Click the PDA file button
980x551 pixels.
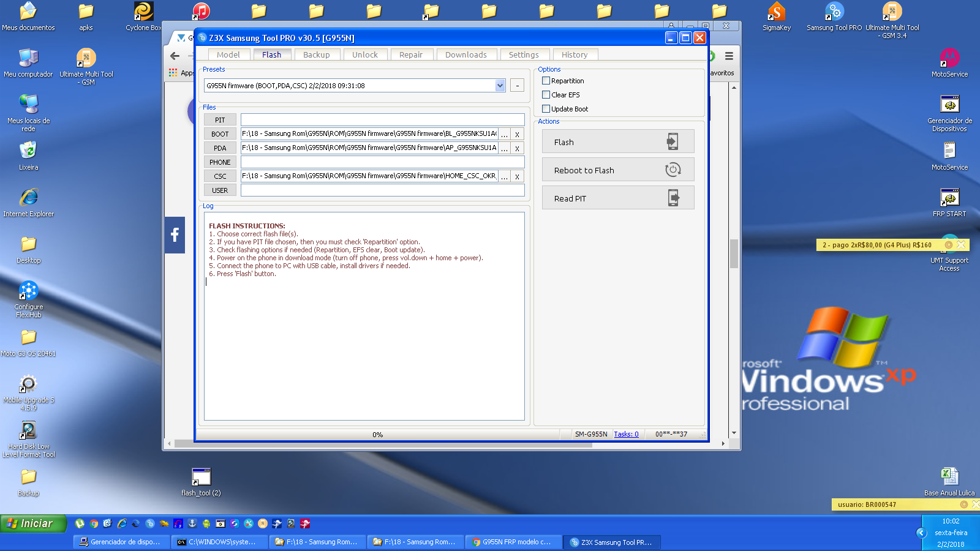[x=220, y=148]
